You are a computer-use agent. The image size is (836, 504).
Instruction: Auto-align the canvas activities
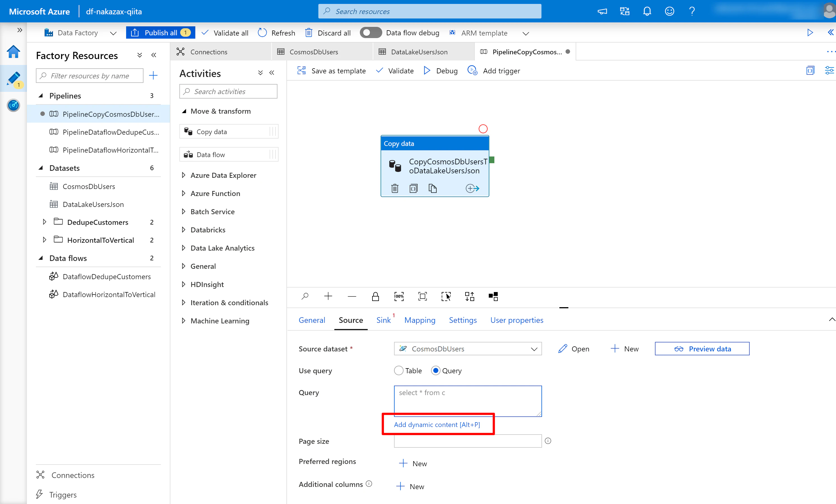(470, 297)
